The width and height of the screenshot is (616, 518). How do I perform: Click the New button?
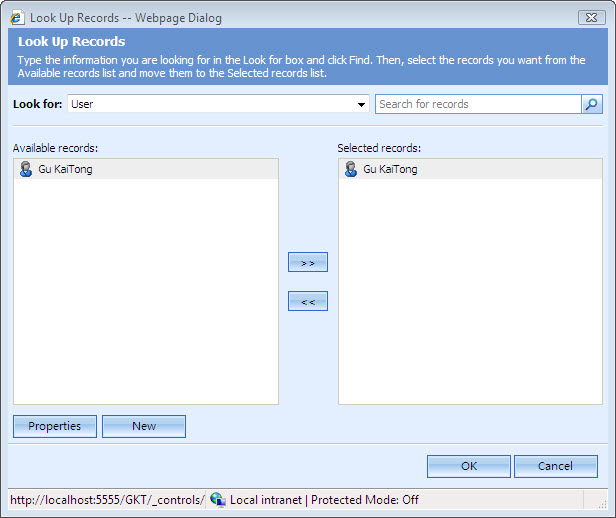click(144, 426)
